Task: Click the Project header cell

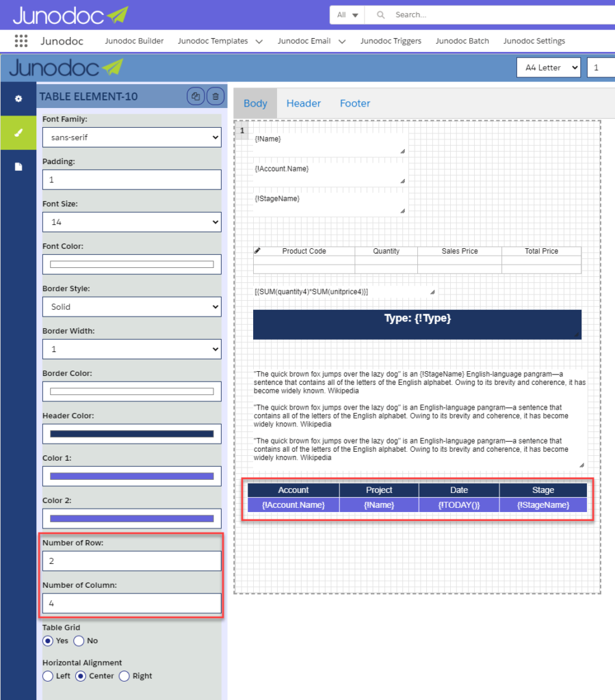Action: click(379, 489)
